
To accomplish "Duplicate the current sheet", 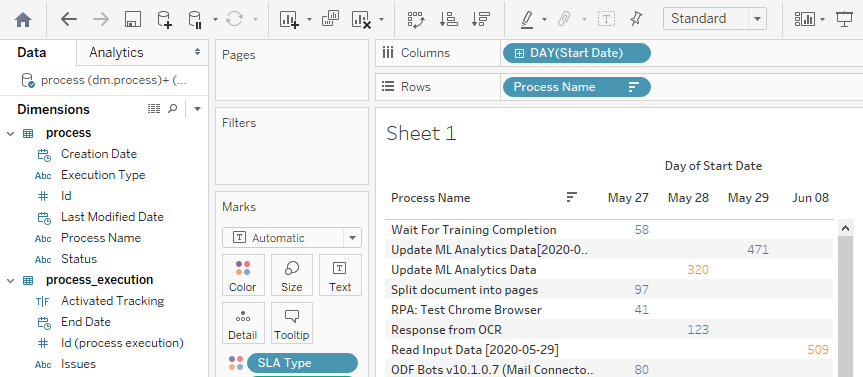I will coord(330,19).
